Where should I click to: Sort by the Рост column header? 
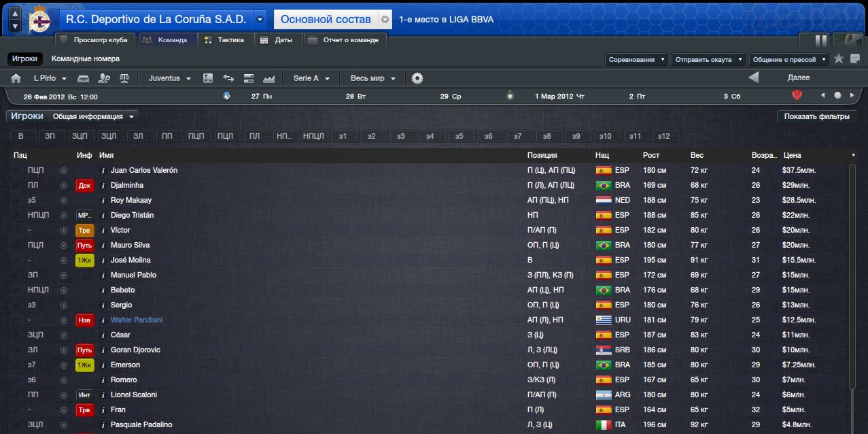(651, 156)
